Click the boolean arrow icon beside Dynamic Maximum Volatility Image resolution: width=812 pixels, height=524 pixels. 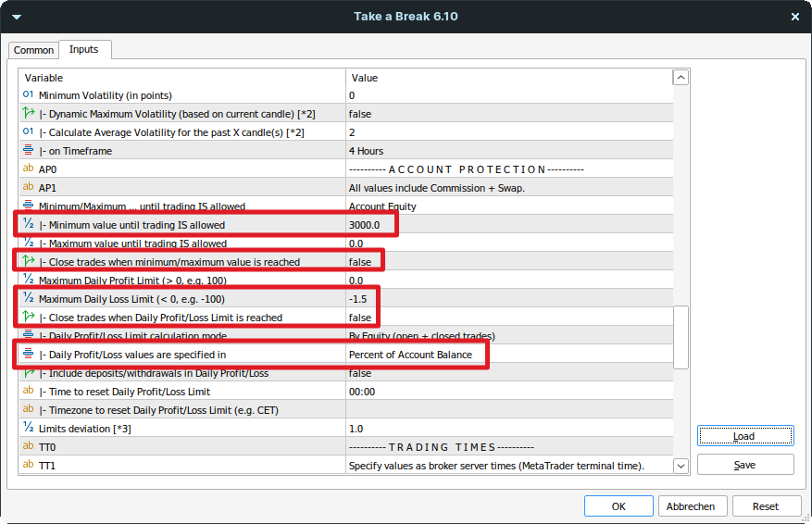tap(28, 114)
